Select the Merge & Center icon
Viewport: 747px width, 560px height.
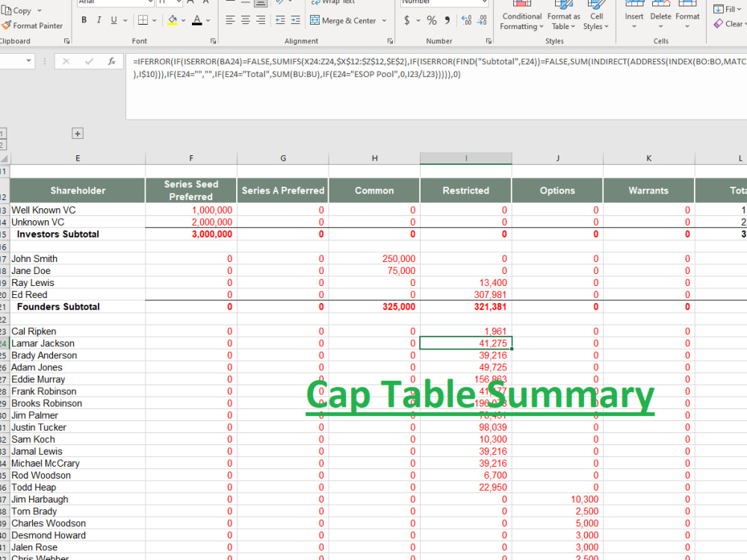click(x=343, y=20)
